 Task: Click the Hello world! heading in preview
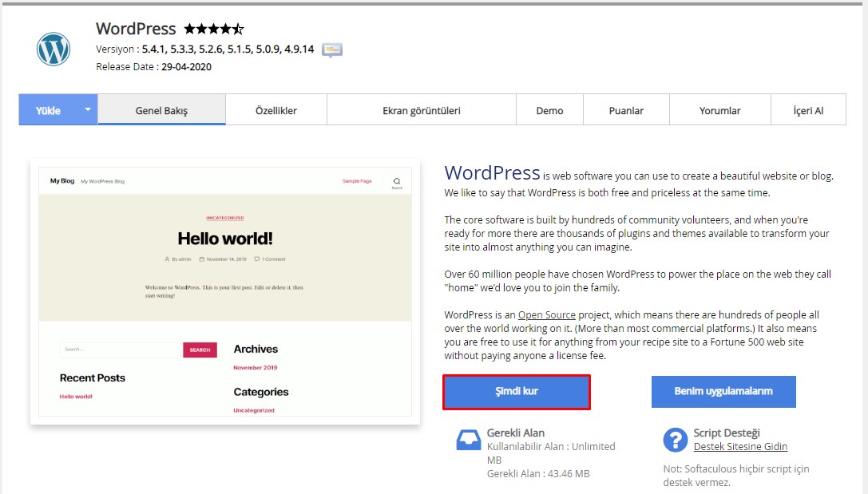click(x=224, y=239)
